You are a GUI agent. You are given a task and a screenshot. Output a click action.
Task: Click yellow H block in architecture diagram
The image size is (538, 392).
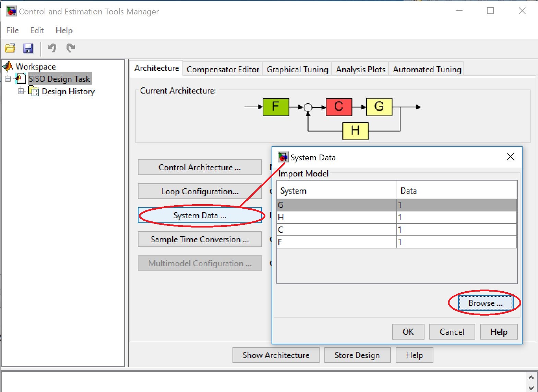356,131
